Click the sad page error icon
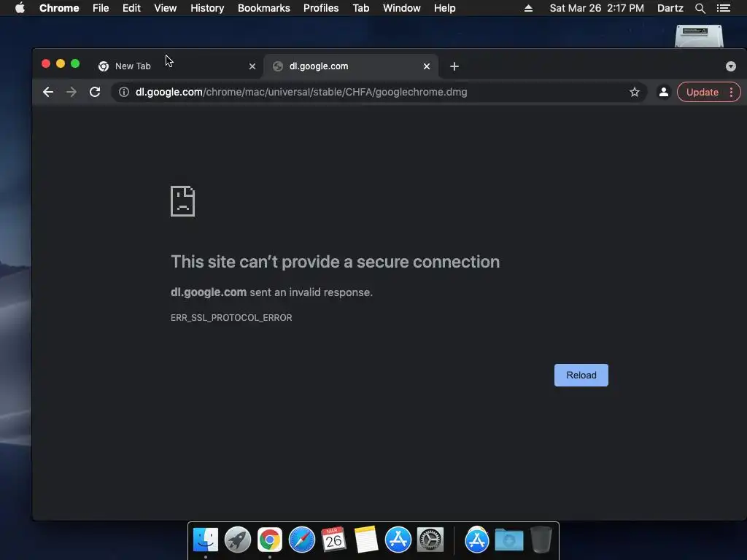747x560 pixels. 182,201
